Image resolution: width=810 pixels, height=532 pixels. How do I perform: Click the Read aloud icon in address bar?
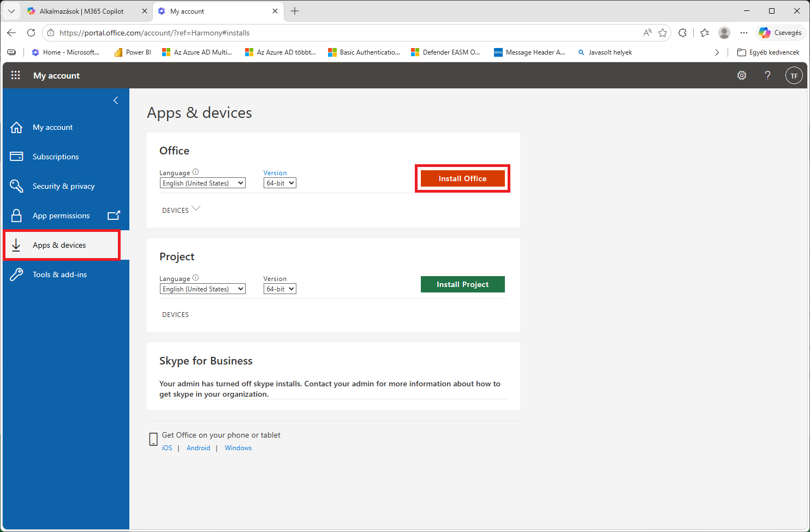647,33
